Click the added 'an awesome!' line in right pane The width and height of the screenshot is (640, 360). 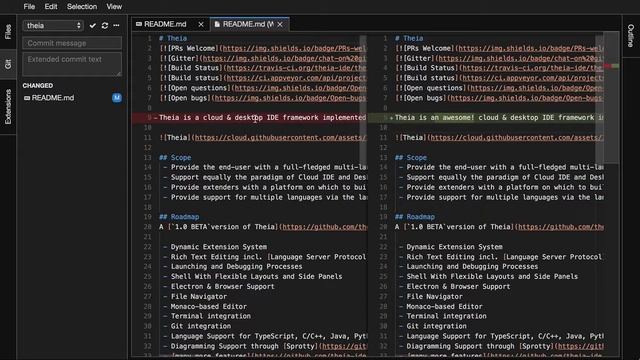tap(486, 118)
